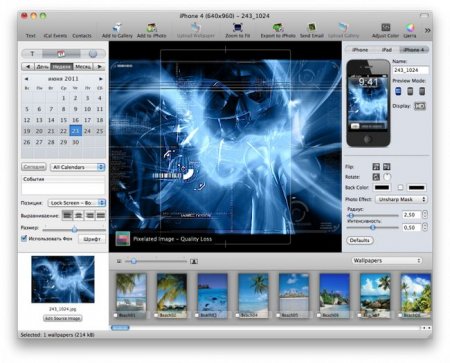Screen dimensions: 450x363
Task: Toggle the use background checkbox
Action: pos(24,238)
